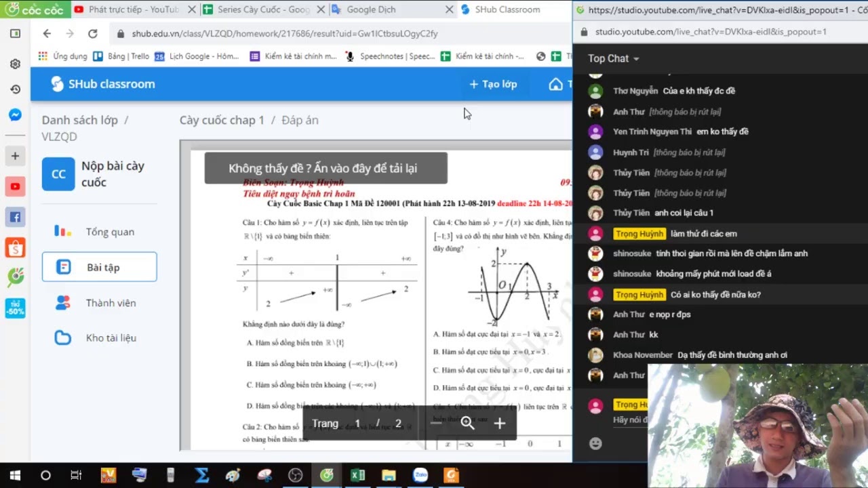Open Messenger from the browser sidebar
868x488 pixels.
pyautogui.click(x=15, y=115)
